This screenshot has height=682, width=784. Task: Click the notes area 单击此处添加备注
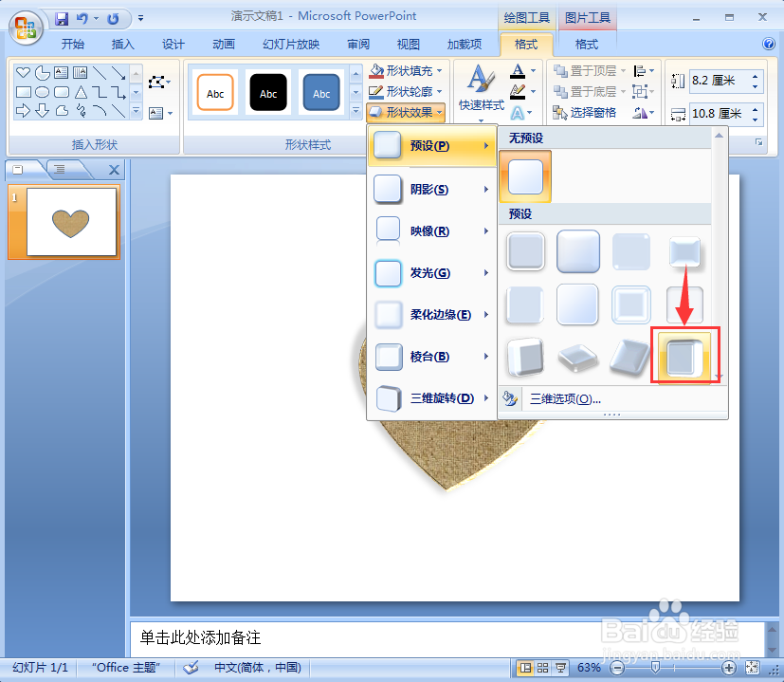[x=200, y=637]
